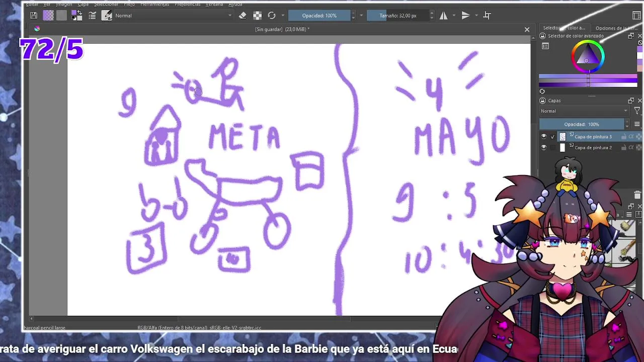This screenshot has width=644, height=362.
Task: Open the Editar menu
Action: point(32,4)
